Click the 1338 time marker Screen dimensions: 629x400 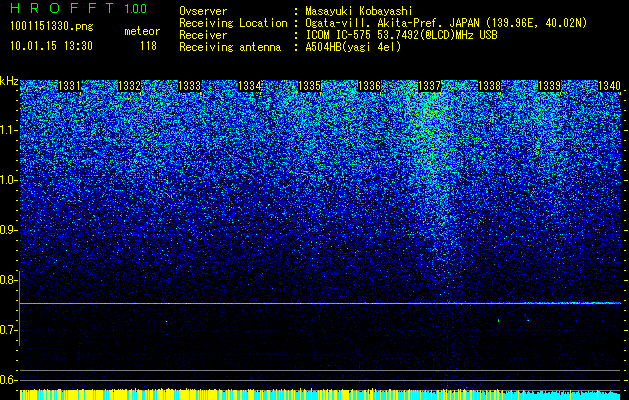point(490,86)
